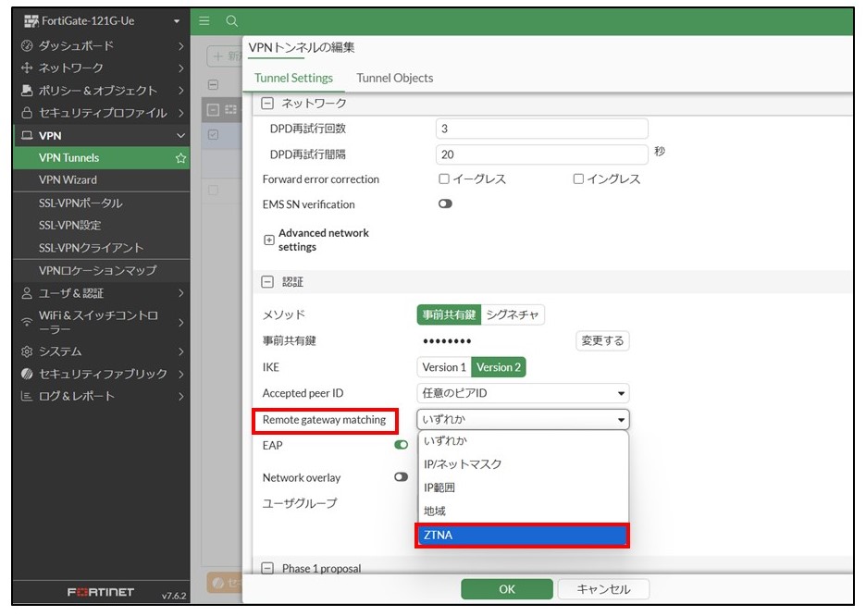Expand the System menu chevron

[x=180, y=351]
